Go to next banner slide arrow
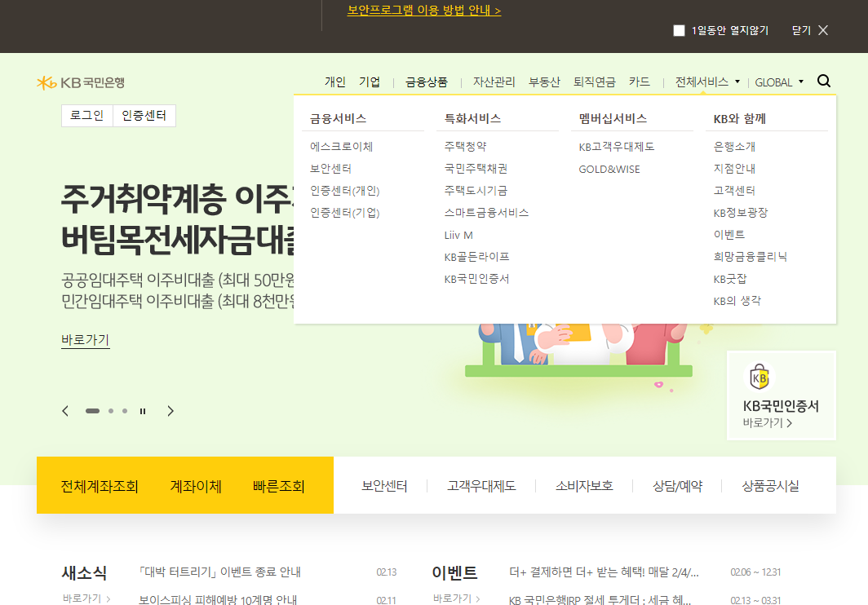 pyautogui.click(x=170, y=411)
